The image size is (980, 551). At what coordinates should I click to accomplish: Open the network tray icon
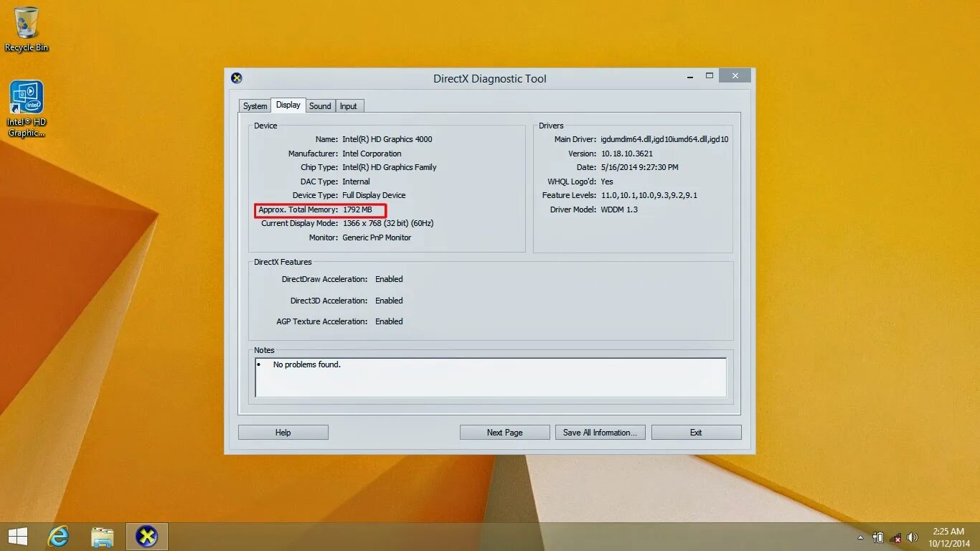895,537
